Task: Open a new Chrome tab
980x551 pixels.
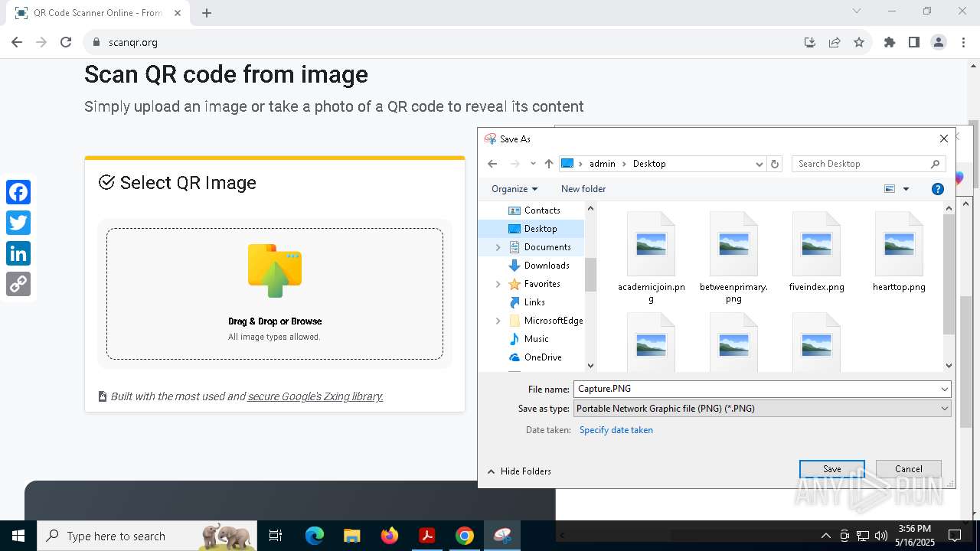Action: pos(207,12)
